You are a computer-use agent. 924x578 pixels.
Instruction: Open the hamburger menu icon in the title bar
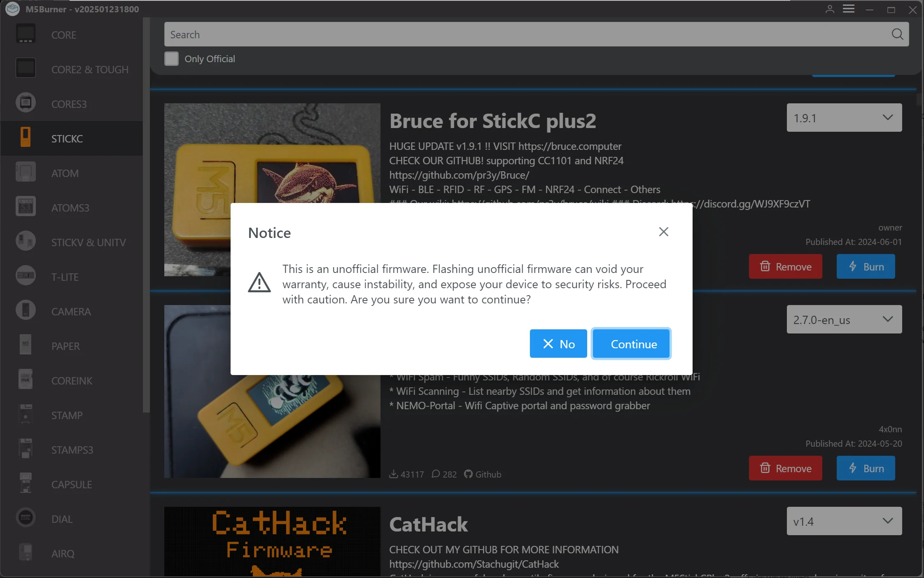coord(849,9)
